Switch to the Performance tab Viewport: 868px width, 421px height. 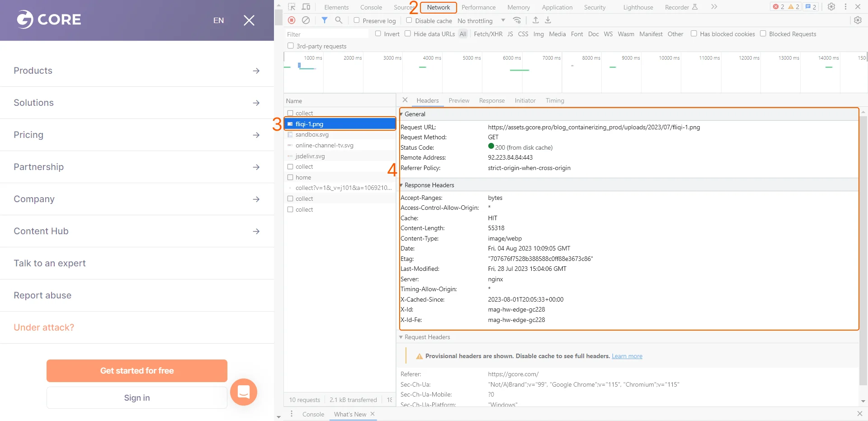coord(478,7)
